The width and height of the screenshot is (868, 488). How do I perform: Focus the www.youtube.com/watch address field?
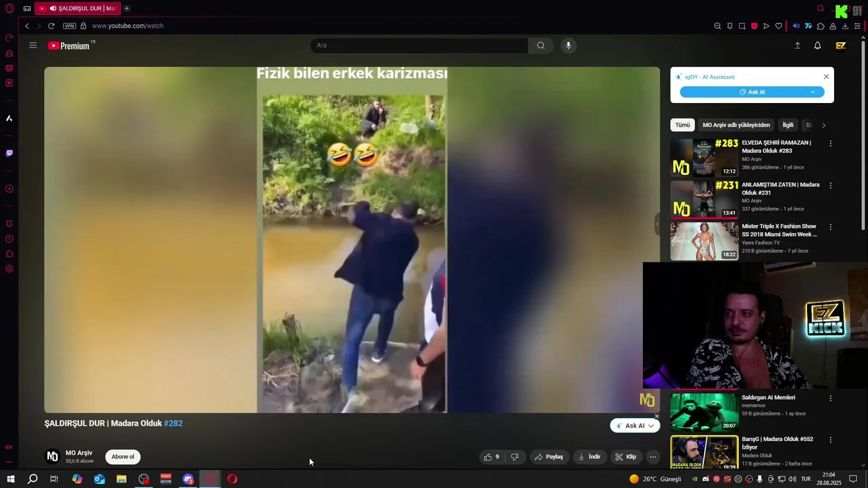[127, 26]
